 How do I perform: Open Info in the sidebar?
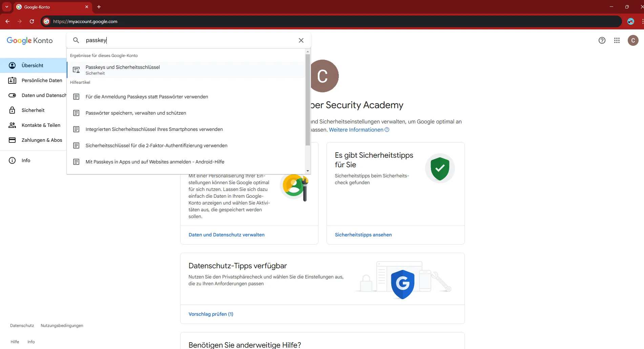point(33,160)
